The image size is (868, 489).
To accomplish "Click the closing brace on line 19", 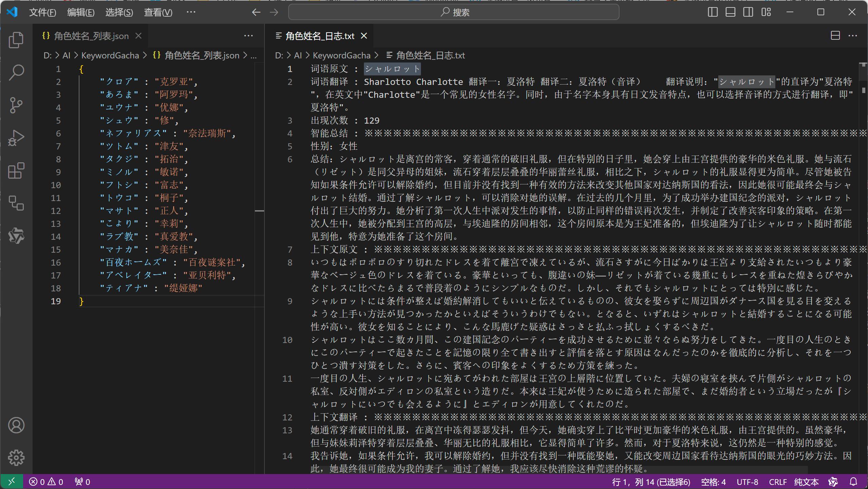I will pyautogui.click(x=81, y=301).
